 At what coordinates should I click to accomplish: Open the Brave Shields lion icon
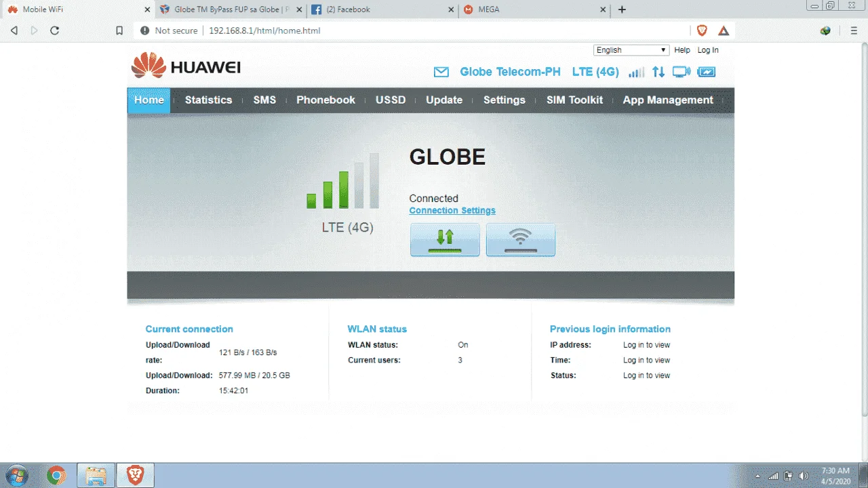(702, 30)
